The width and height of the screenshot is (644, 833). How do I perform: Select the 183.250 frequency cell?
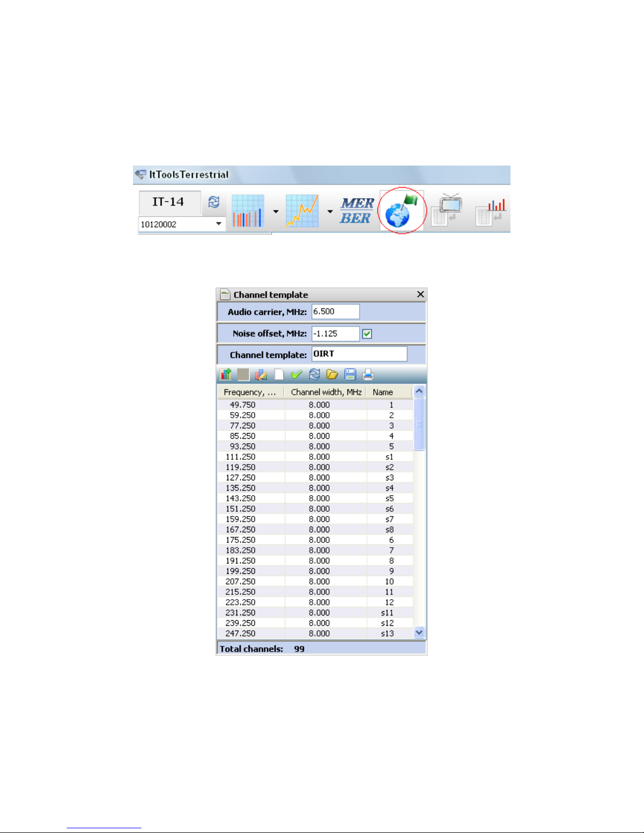[251, 550]
